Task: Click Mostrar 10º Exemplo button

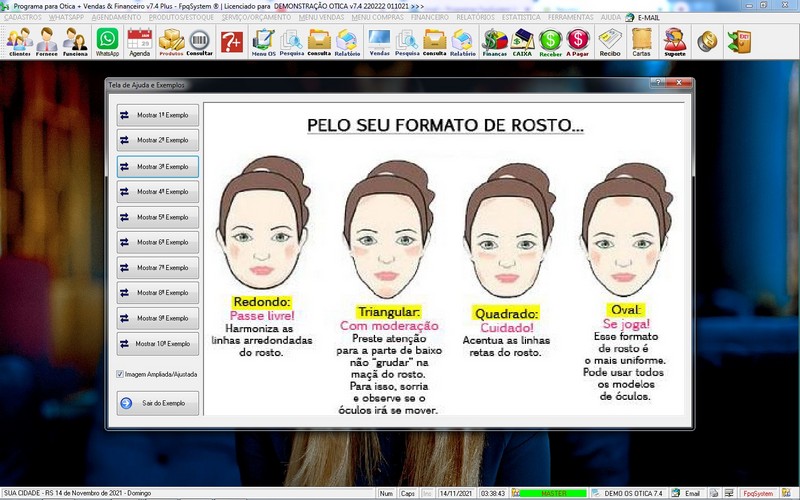Action: 158,344
